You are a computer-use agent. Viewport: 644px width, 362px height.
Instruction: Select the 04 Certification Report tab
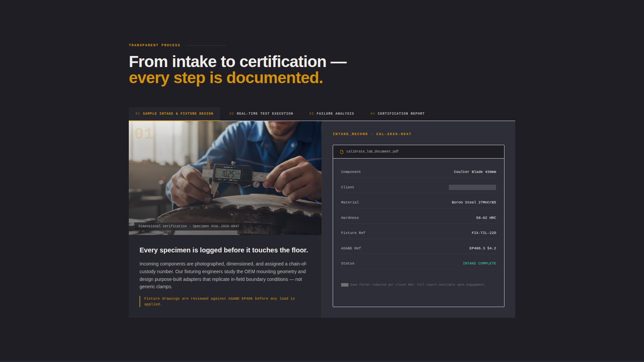tap(397, 113)
